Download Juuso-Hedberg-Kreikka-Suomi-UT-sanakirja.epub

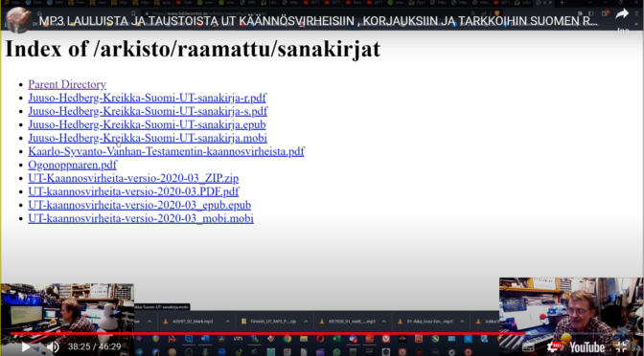147,124
